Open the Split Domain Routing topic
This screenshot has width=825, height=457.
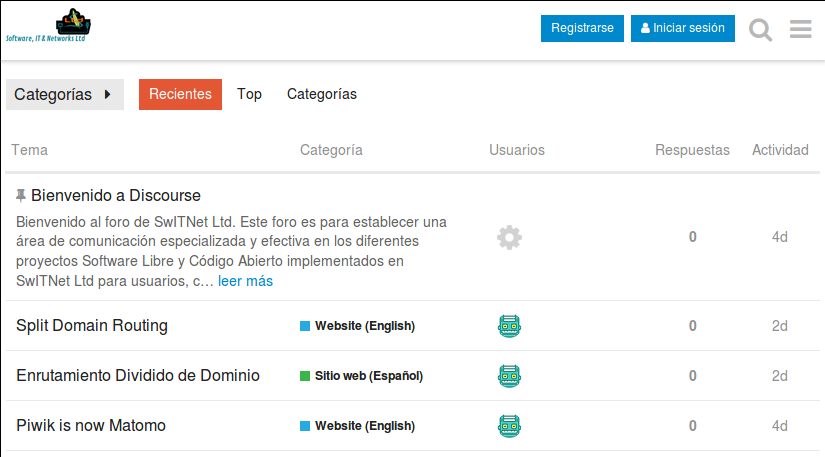click(92, 326)
